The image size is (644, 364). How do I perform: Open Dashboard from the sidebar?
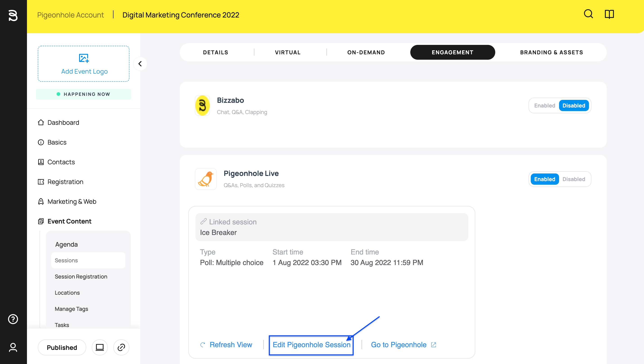click(63, 123)
